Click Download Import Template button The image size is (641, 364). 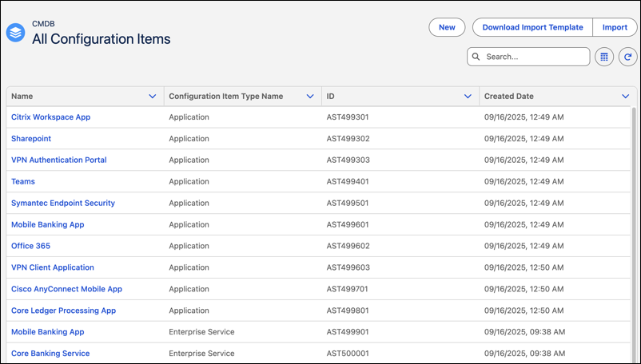(532, 27)
